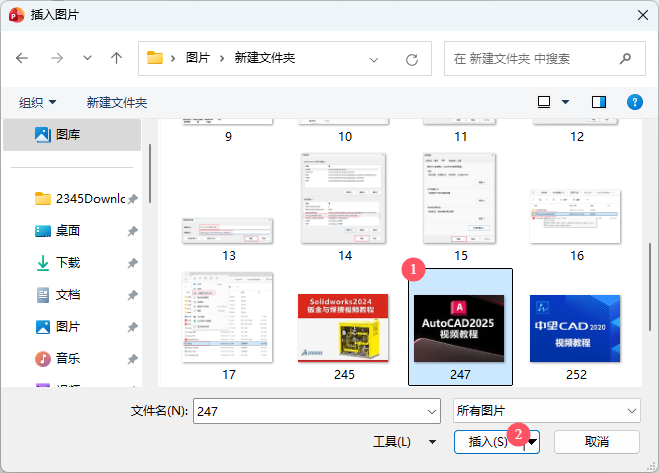The width and height of the screenshot is (659, 473).
Task: Click the pin icon beside 桌面
Action: [x=133, y=231]
